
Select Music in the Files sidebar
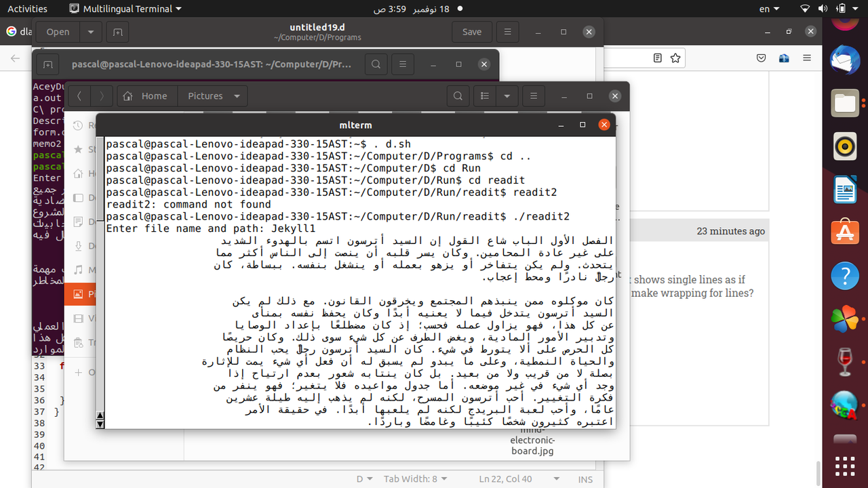[79, 270]
